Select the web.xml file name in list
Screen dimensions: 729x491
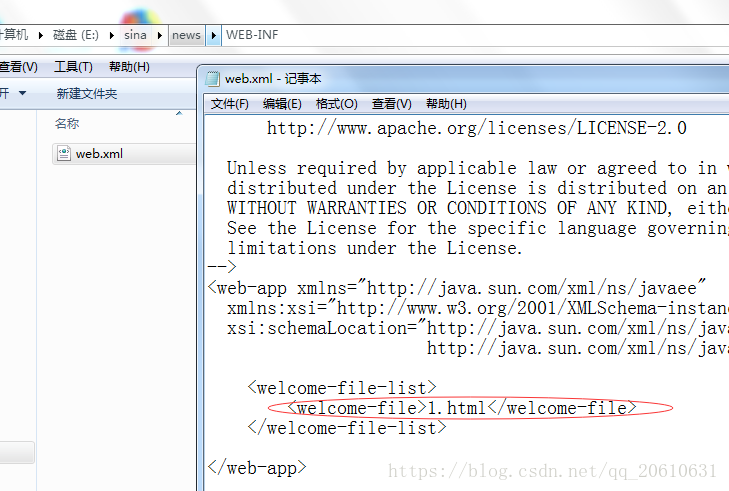point(99,154)
